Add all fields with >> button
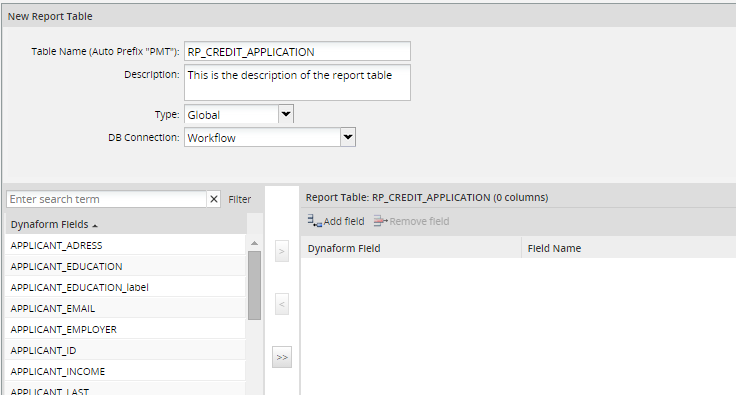This screenshot has width=736, height=395. click(x=282, y=357)
